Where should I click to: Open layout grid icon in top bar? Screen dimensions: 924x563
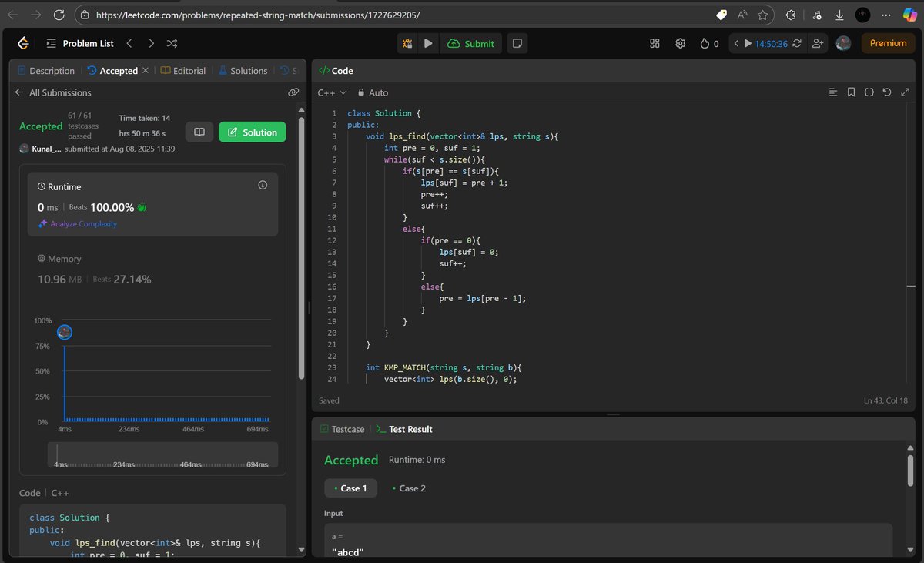point(655,43)
